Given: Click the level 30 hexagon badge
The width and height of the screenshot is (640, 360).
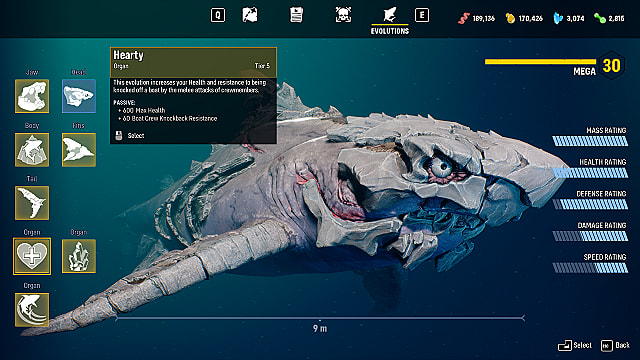Looking at the screenshot, I should pos(611,65).
